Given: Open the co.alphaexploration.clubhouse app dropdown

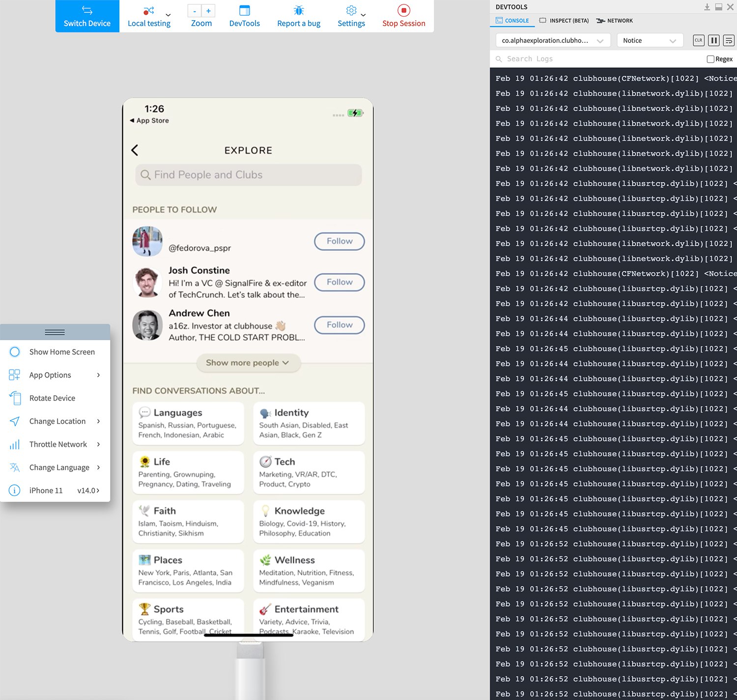Looking at the screenshot, I should 553,40.
